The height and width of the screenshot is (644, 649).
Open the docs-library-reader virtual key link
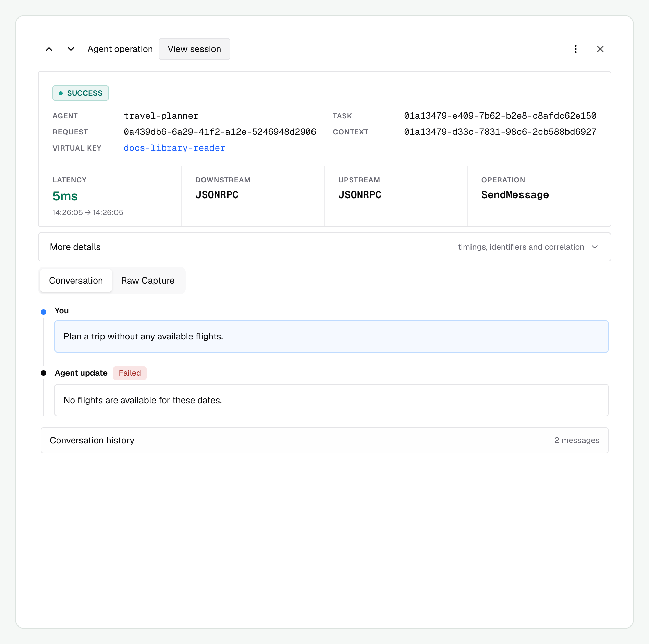(x=174, y=148)
